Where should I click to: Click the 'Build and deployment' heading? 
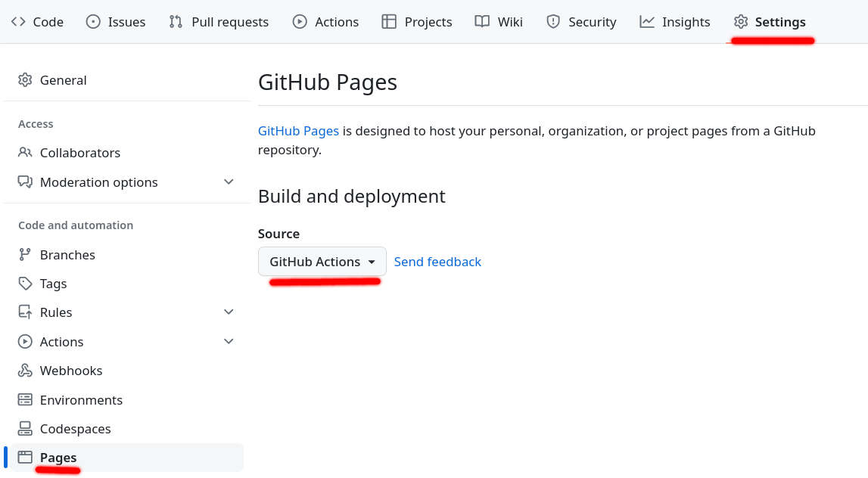[352, 196]
